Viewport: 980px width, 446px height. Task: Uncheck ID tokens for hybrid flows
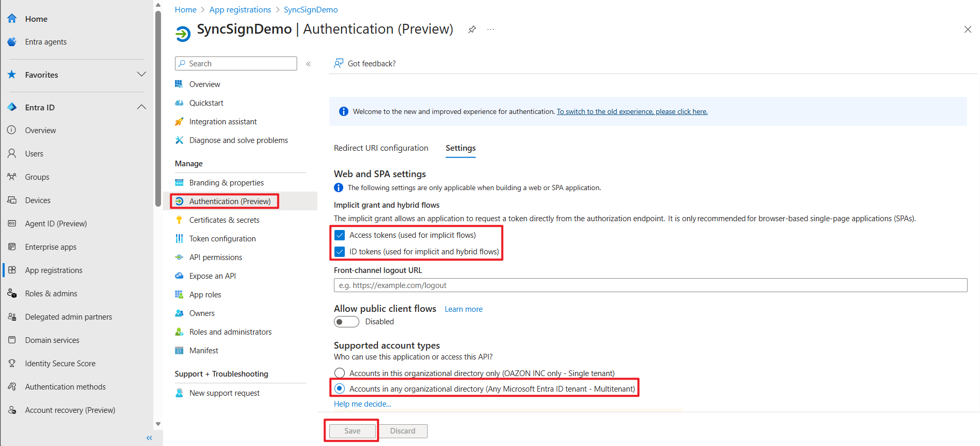[340, 252]
